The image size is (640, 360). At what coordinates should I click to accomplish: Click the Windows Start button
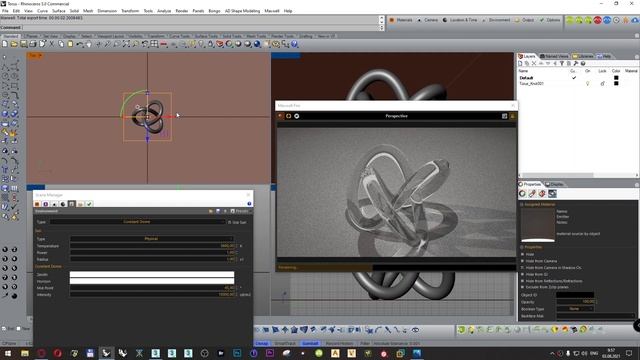[8, 353]
